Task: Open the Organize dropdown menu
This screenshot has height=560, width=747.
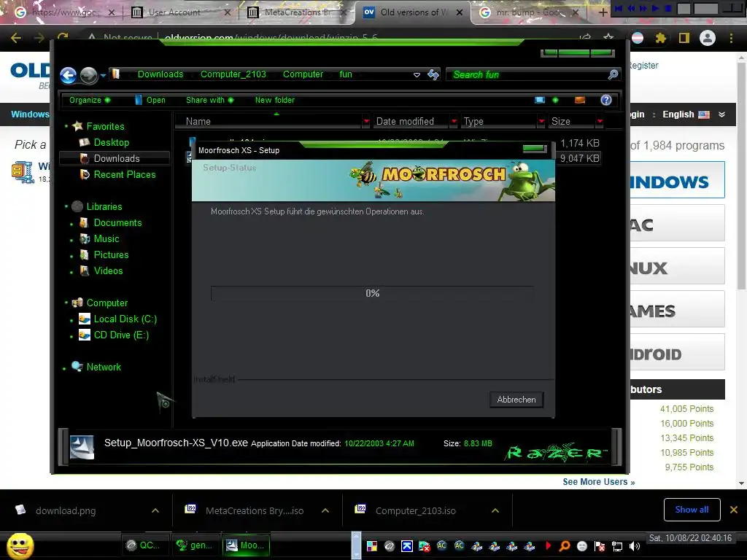Action: pyautogui.click(x=90, y=100)
